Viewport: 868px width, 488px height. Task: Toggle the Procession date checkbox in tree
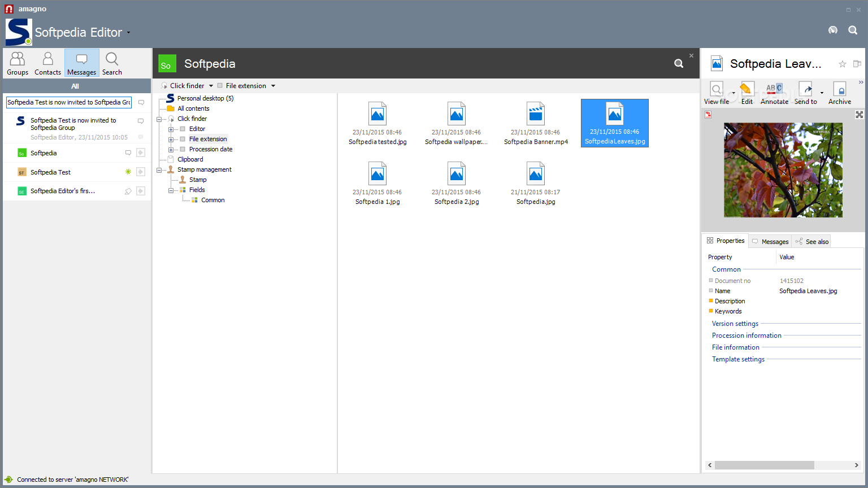(x=183, y=149)
